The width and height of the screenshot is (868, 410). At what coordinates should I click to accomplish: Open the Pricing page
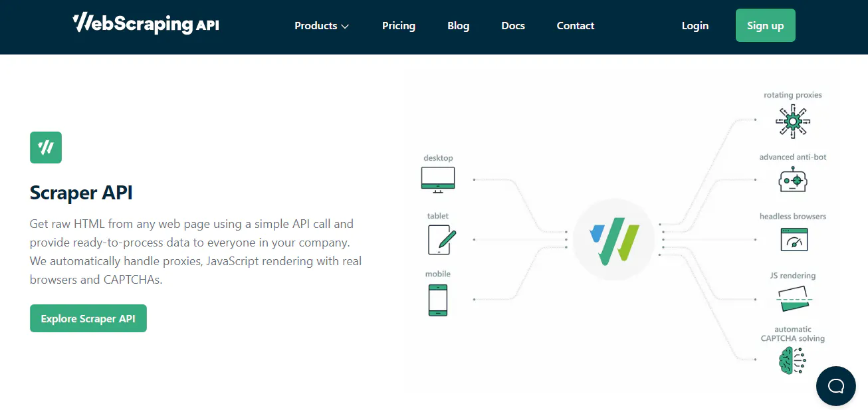[398, 25]
